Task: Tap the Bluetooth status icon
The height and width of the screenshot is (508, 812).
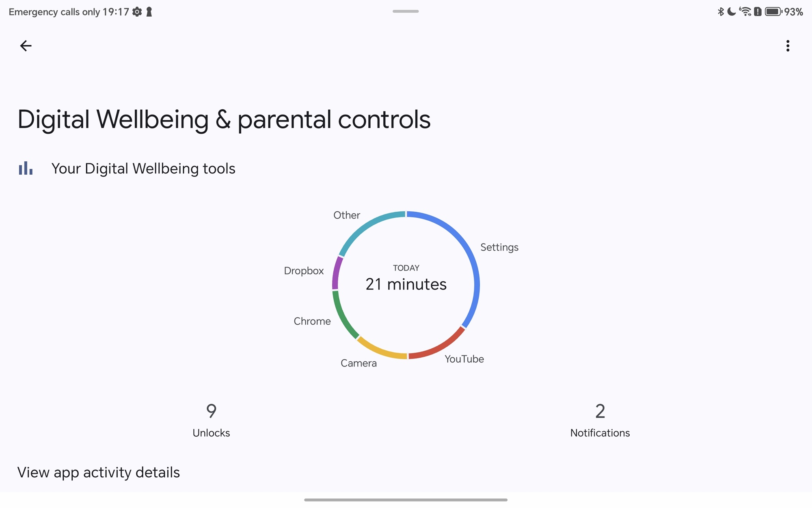Action: [721, 12]
